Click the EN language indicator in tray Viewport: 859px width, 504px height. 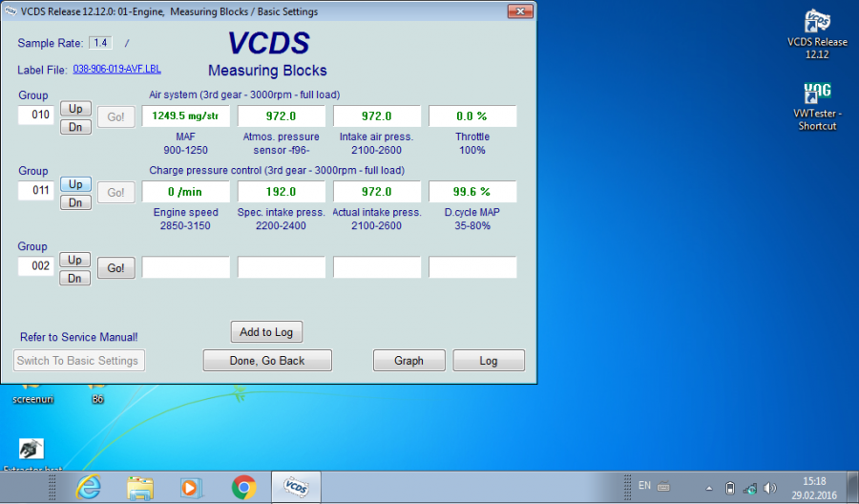pyautogui.click(x=645, y=486)
